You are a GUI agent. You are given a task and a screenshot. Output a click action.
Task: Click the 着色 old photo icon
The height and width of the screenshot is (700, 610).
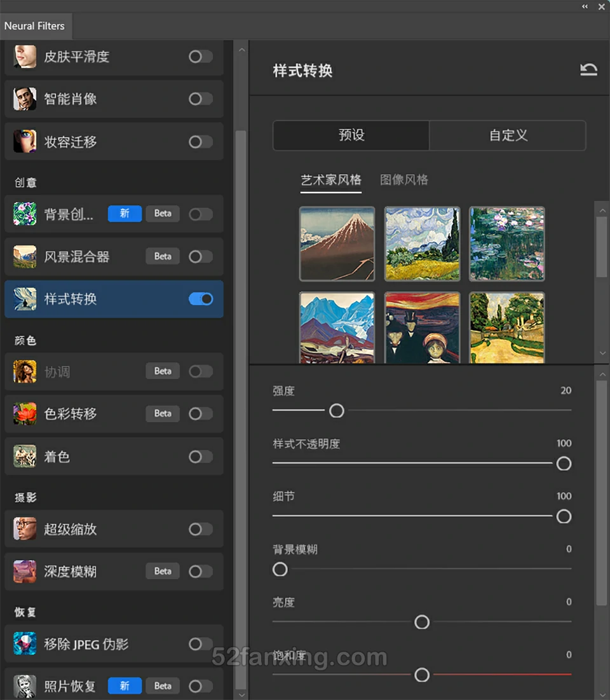pyautogui.click(x=25, y=456)
